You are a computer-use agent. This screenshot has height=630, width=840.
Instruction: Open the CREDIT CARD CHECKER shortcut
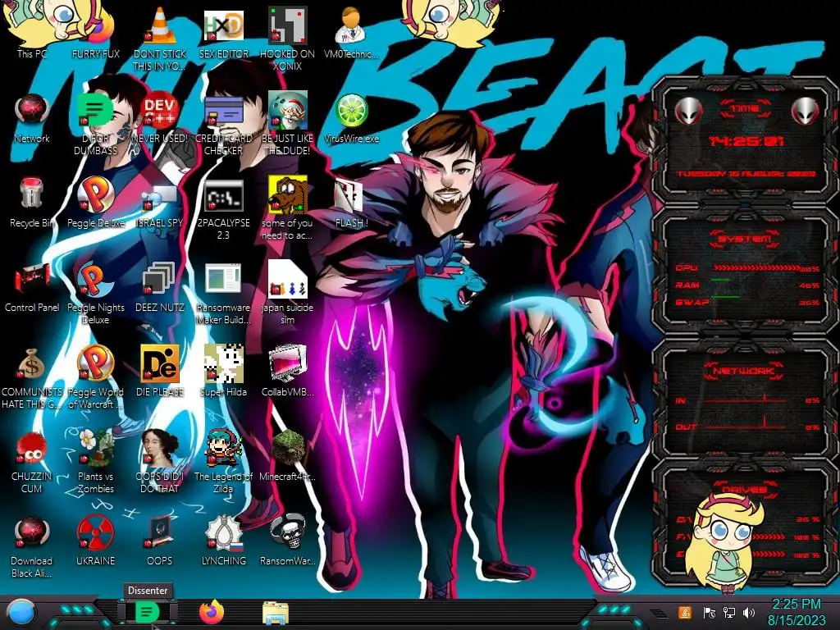point(223,122)
